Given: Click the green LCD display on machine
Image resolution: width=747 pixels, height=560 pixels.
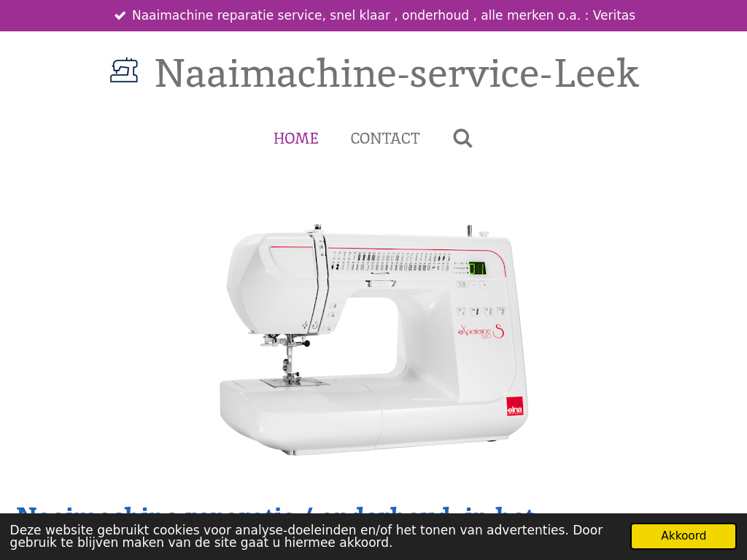Looking at the screenshot, I should 477,268.
